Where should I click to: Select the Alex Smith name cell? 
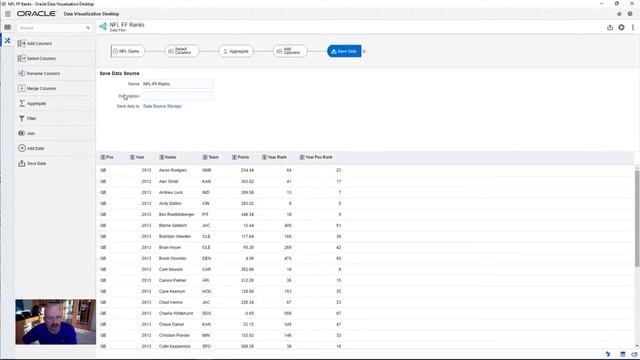pos(169,181)
